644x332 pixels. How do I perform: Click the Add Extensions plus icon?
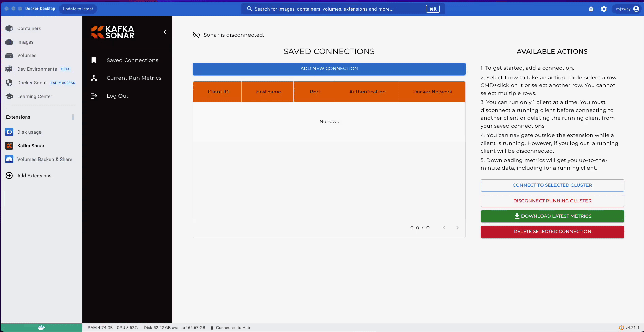(9, 176)
